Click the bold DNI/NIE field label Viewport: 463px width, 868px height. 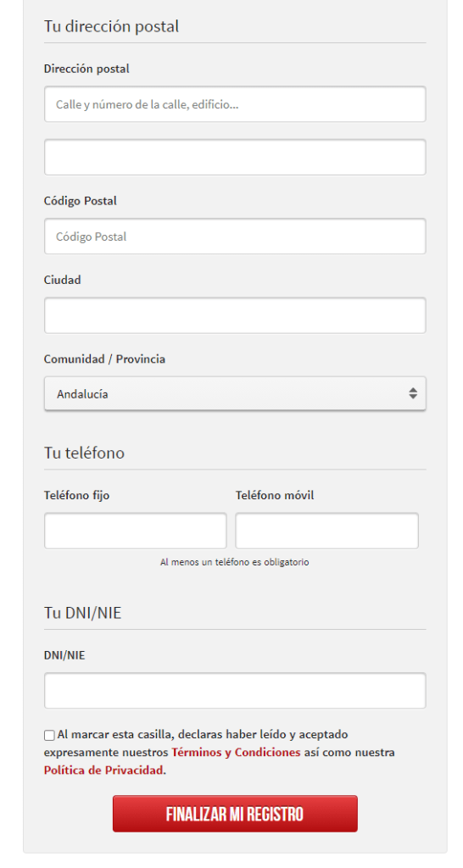[64, 655]
